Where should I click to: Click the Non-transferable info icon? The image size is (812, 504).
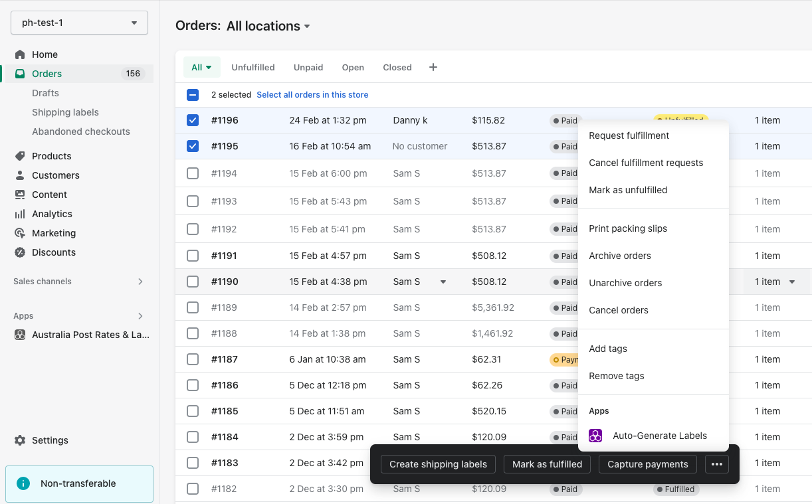(23, 483)
